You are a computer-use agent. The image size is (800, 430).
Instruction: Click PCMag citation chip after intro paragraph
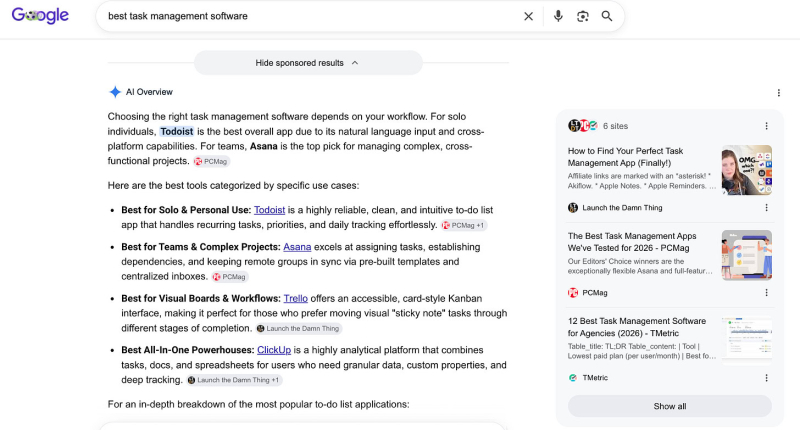tap(211, 161)
